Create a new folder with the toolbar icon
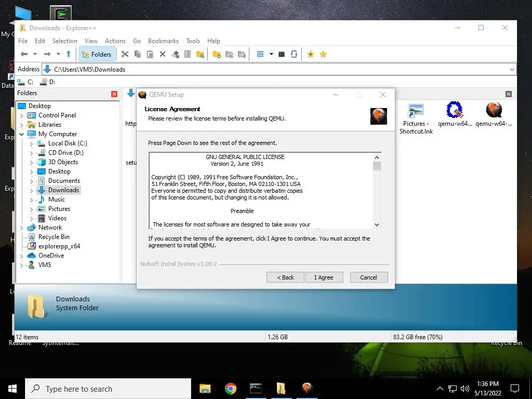This screenshot has width=532, height=399. [x=217, y=54]
